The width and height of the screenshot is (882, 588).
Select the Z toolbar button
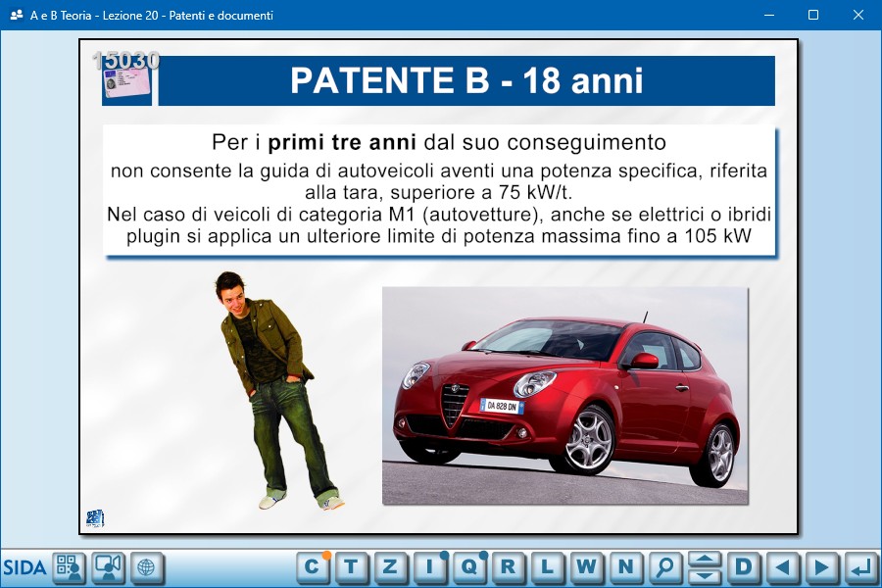click(390, 566)
